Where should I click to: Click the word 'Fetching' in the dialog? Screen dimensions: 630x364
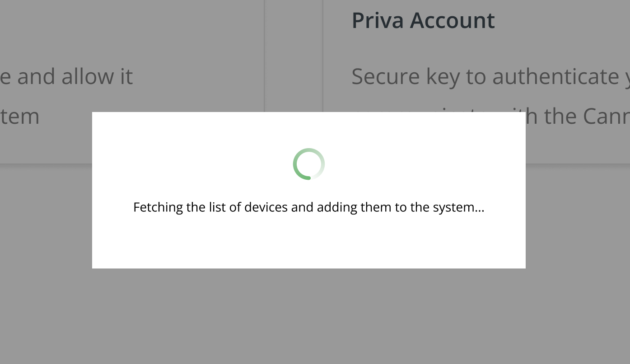point(158,207)
